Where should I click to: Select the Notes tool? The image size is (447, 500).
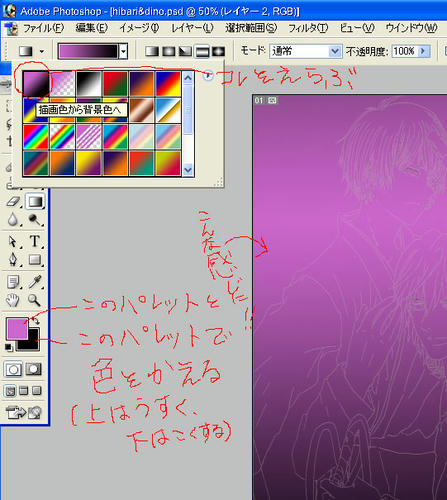(x=13, y=282)
